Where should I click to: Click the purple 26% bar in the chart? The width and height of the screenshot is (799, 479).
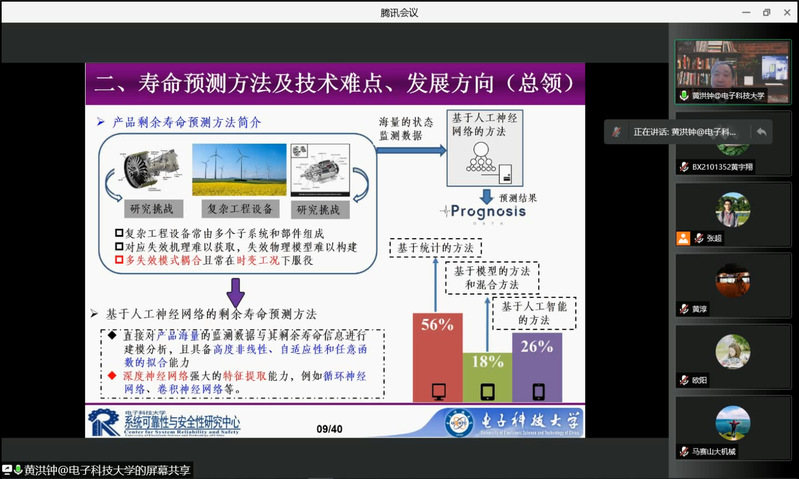tap(537, 355)
